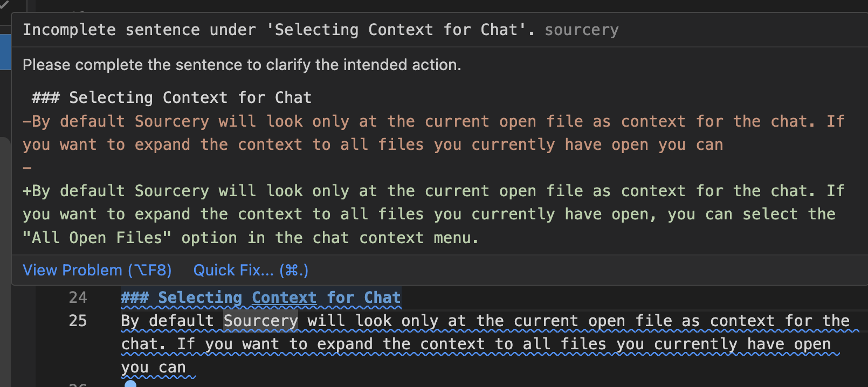Click line number 25 in the gutter
The height and width of the screenshot is (387, 868).
[x=78, y=321]
